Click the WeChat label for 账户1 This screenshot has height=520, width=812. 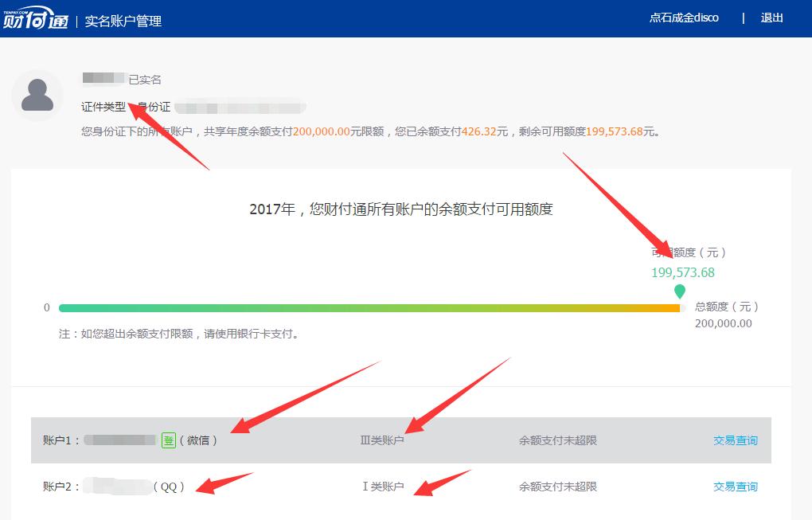point(198,440)
